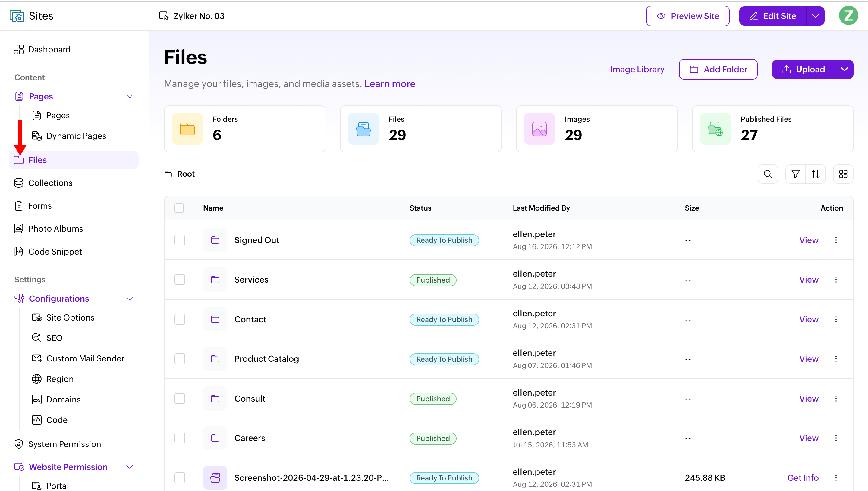Open the Edit Site dropdown arrow
The image size is (868, 491).
[815, 16]
